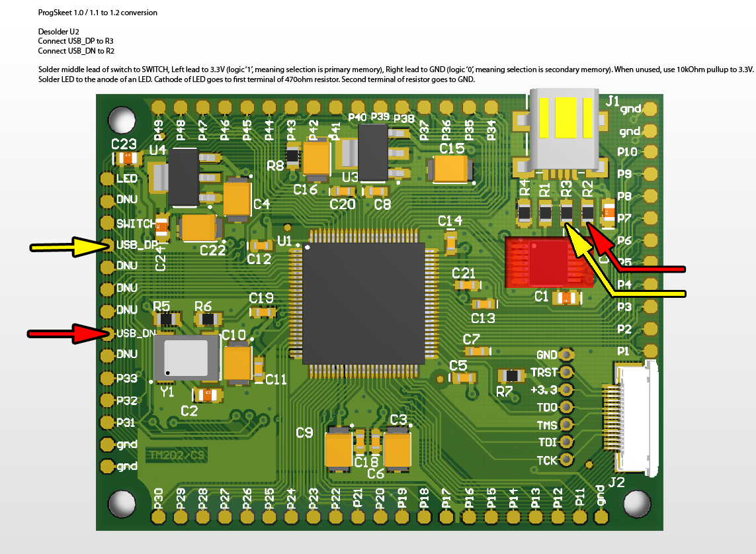This screenshot has height=554, width=756.
Task: Click the SWITCH solder pad
Action: 107,222
